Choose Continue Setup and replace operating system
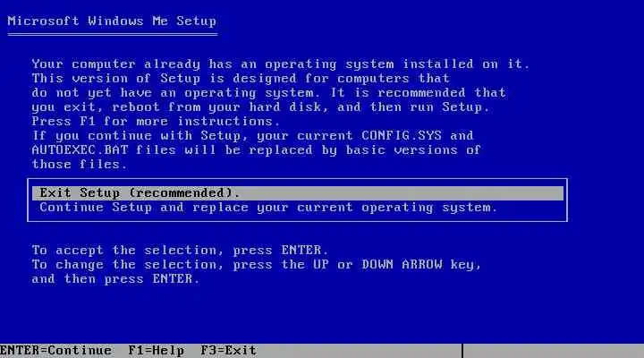Screen dimensions: 644x358 point(268,208)
